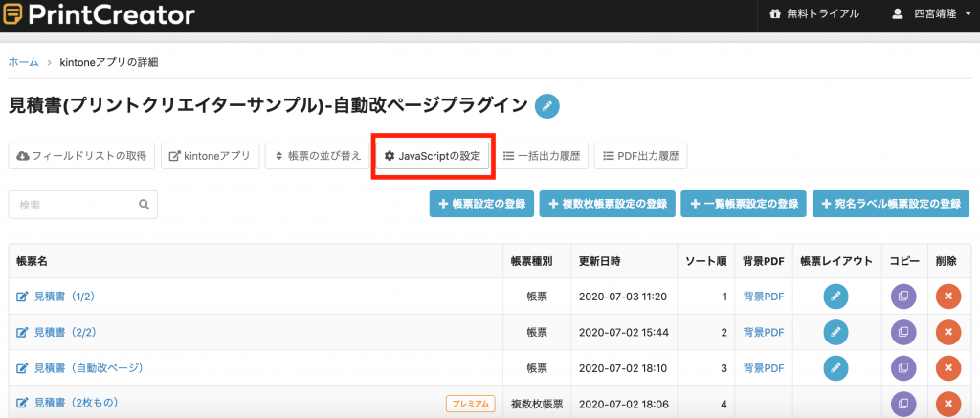Open the 無料トライアル menu item
This screenshot has height=418, width=980.
point(814,13)
